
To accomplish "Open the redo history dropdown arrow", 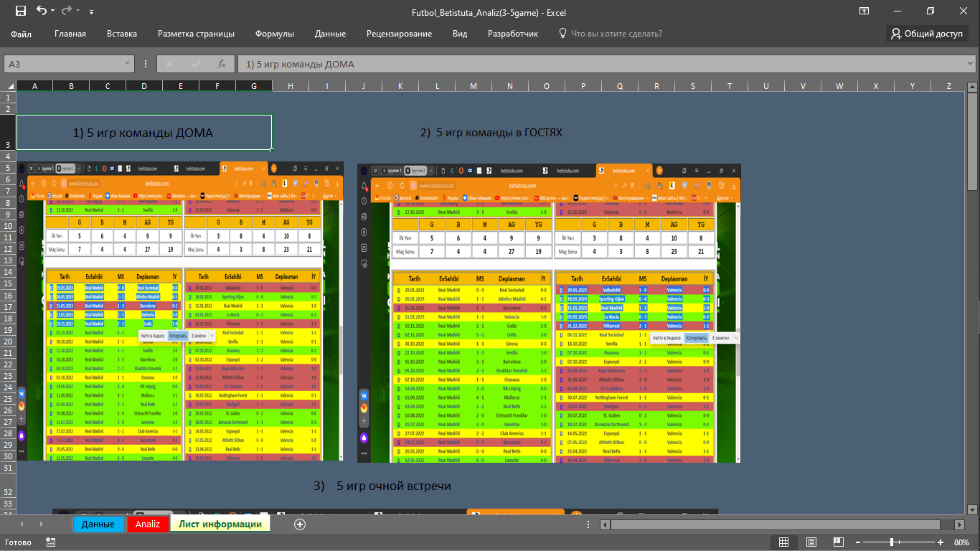I will [78, 11].
